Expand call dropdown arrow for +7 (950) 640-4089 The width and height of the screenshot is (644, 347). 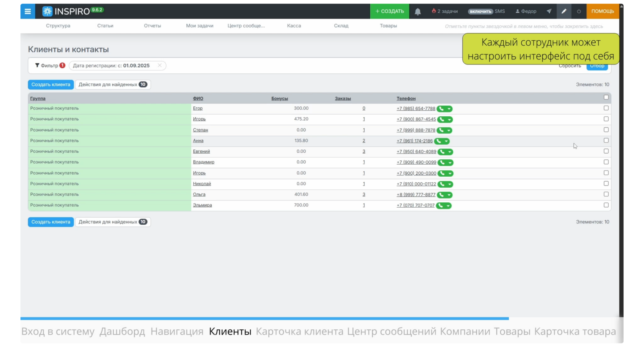[450, 152]
